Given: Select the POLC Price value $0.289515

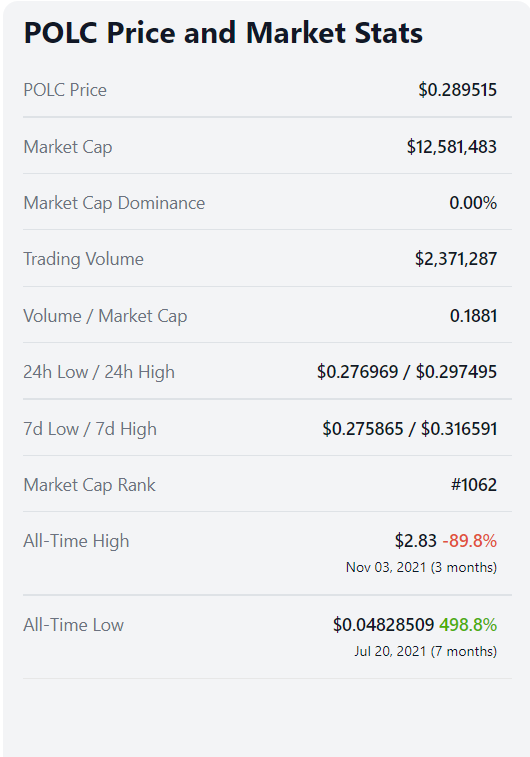Looking at the screenshot, I should (x=458, y=90).
